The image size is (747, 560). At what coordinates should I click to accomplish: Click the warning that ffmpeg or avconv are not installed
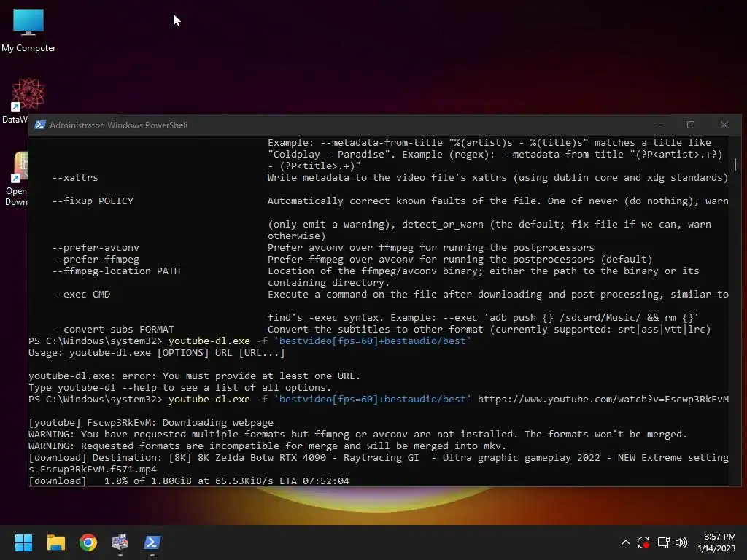coord(357,435)
